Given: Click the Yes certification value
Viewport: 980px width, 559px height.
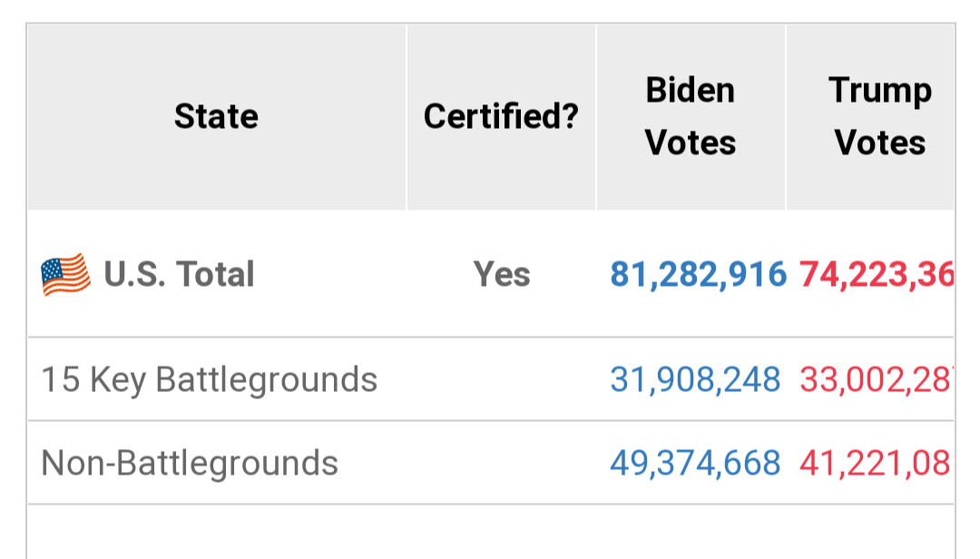Looking at the screenshot, I should click(501, 274).
